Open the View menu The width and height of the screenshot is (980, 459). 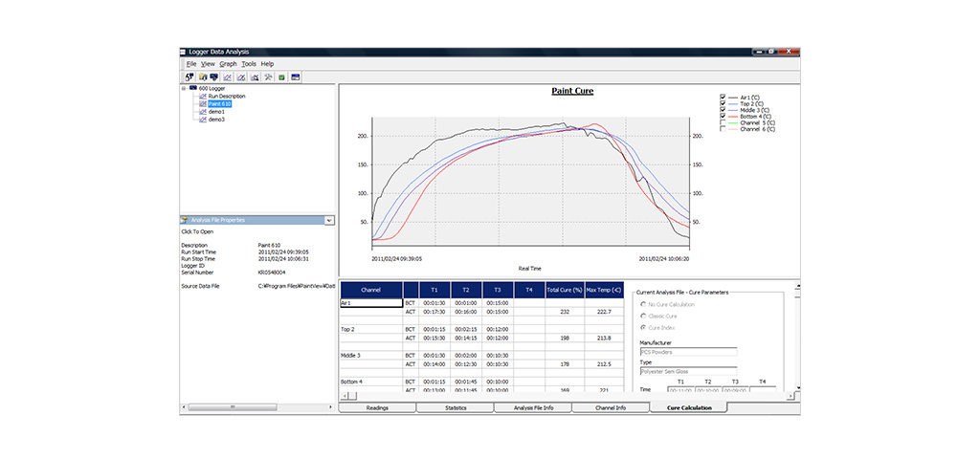click(x=208, y=64)
